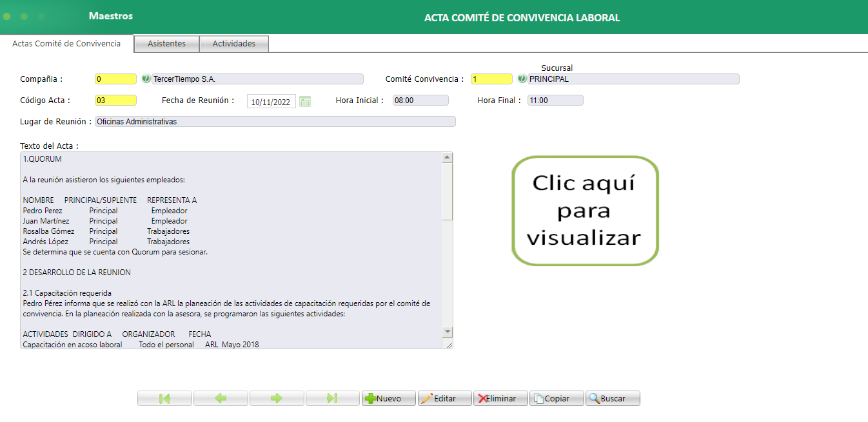The height and width of the screenshot is (422, 868).
Task: Click the help icon beside Comité Convivencia
Action: (521, 79)
